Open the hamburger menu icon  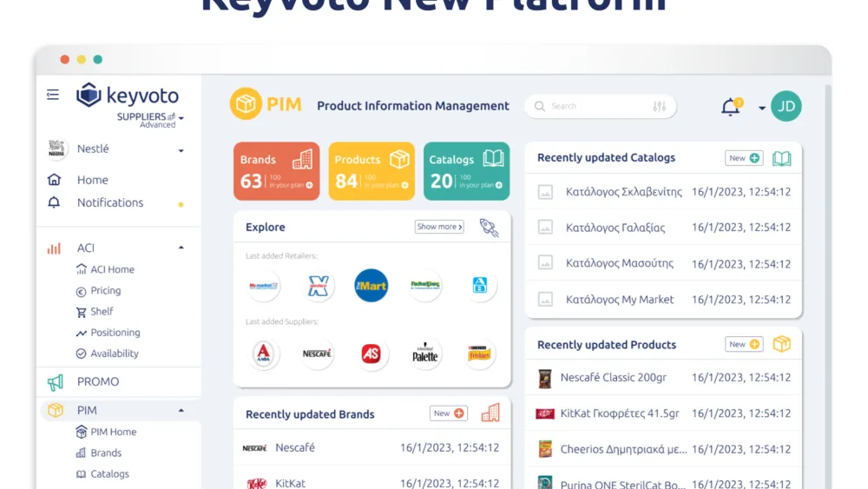[53, 95]
